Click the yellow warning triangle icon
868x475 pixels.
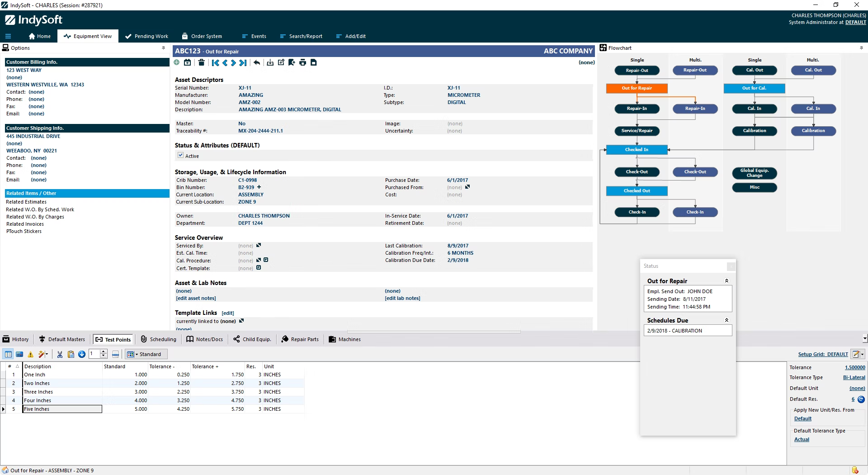pos(30,354)
